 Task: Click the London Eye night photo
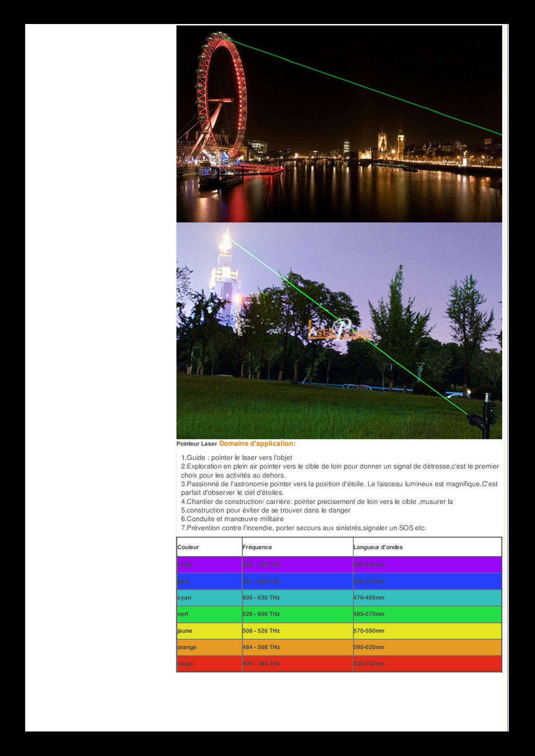(339, 124)
